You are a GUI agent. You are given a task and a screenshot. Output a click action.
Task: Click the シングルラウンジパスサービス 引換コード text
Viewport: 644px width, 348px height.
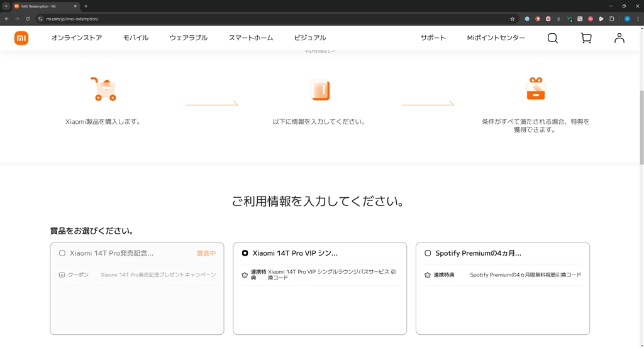pos(332,275)
